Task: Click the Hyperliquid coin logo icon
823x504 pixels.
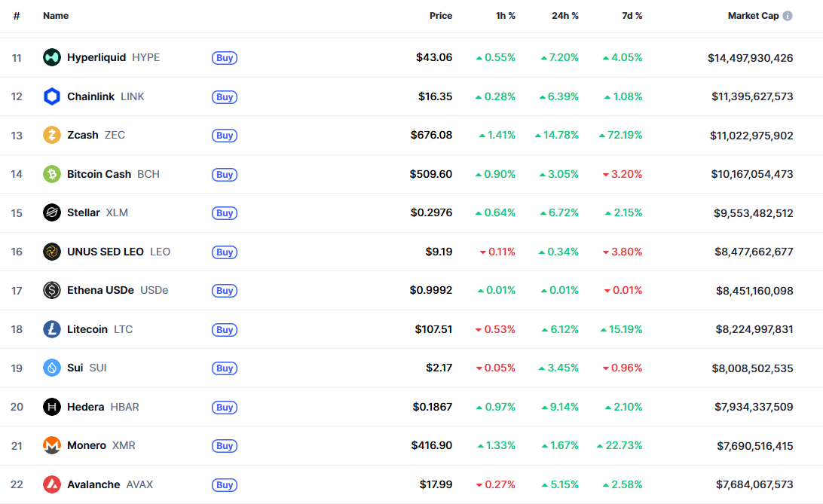Action: [x=52, y=57]
